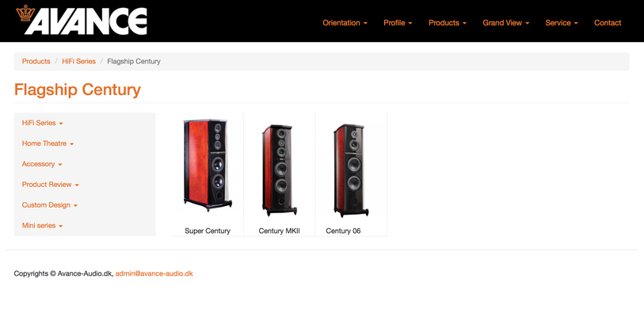This screenshot has width=644, height=317.
Task: Expand HiFi Series in the sidebar
Action: point(42,123)
